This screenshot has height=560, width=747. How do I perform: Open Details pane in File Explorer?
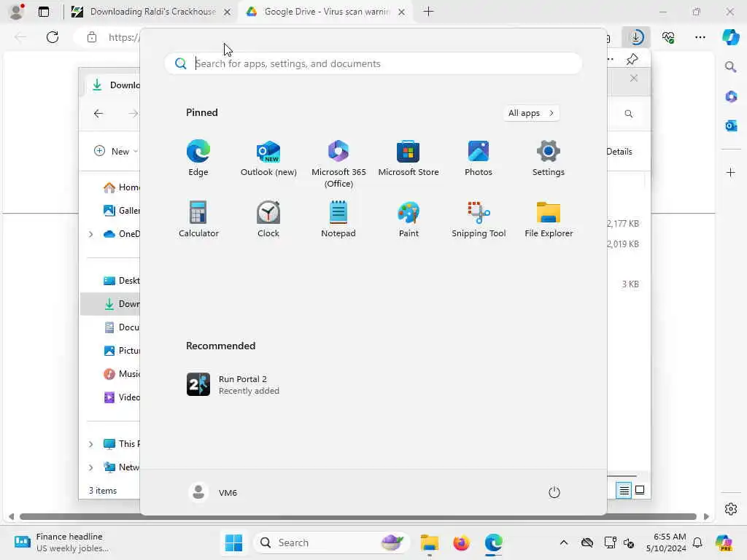pos(619,152)
